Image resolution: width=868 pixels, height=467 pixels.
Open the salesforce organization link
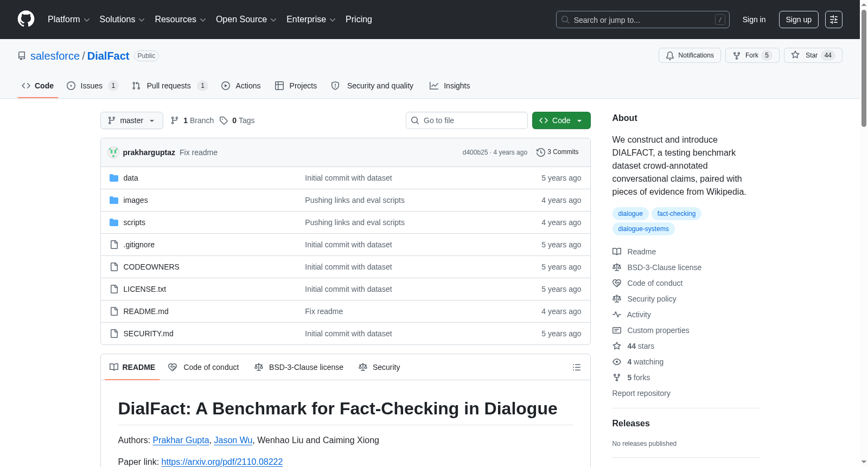tap(55, 56)
